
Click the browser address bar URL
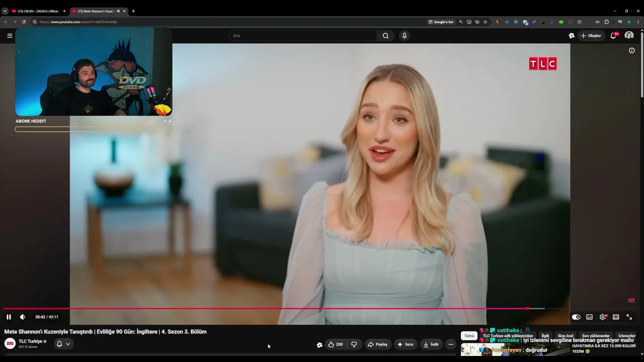click(78, 22)
